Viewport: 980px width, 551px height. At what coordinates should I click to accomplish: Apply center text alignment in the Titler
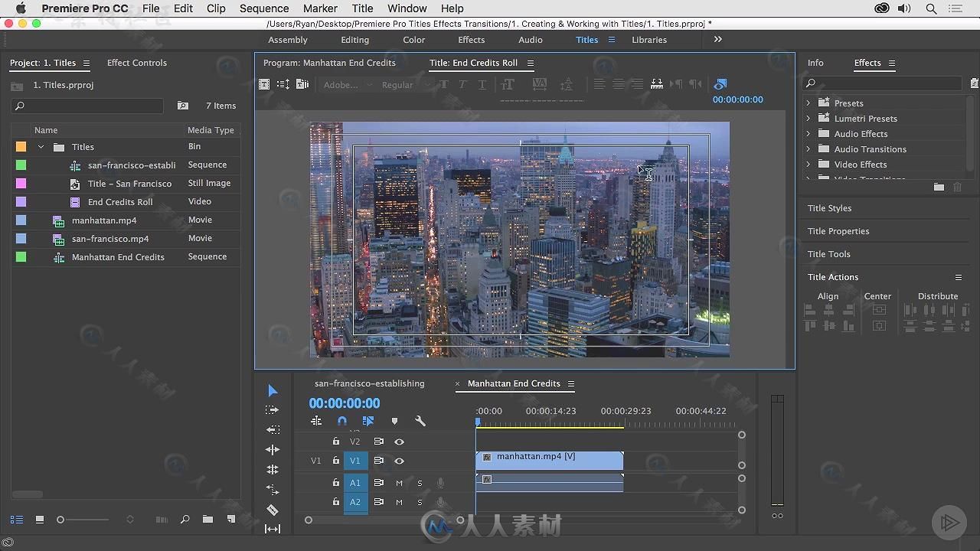(x=618, y=84)
